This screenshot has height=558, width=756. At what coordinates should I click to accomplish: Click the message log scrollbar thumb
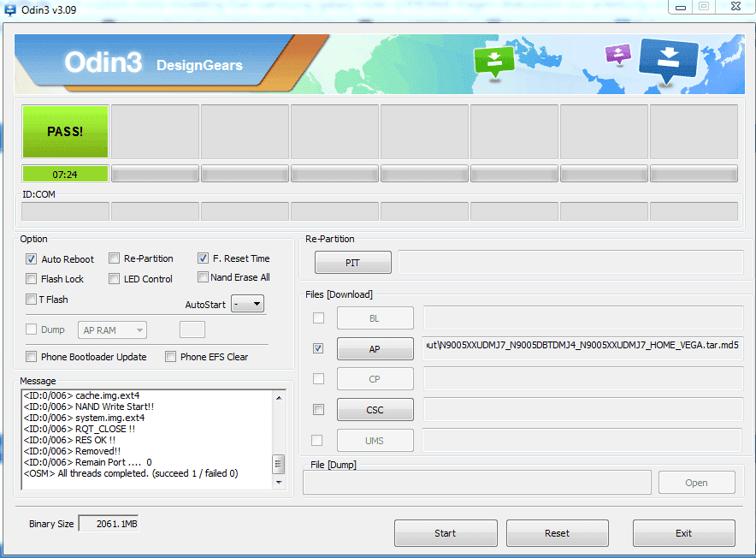tap(278, 464)
